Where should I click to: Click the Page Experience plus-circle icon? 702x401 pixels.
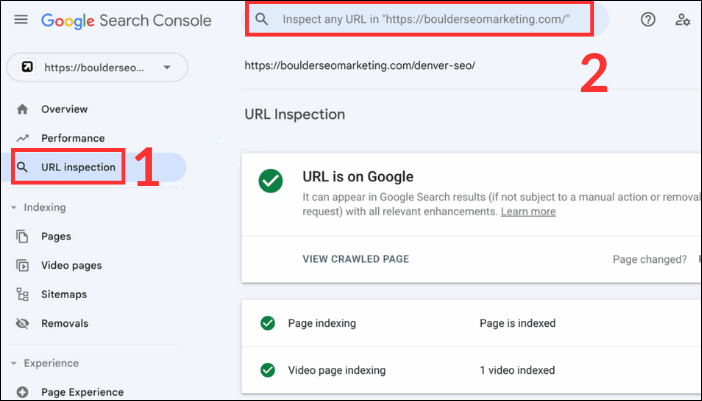click(22, 392)
